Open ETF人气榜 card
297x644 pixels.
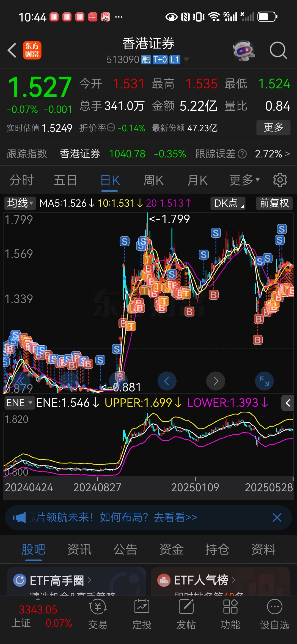[221, 581]
